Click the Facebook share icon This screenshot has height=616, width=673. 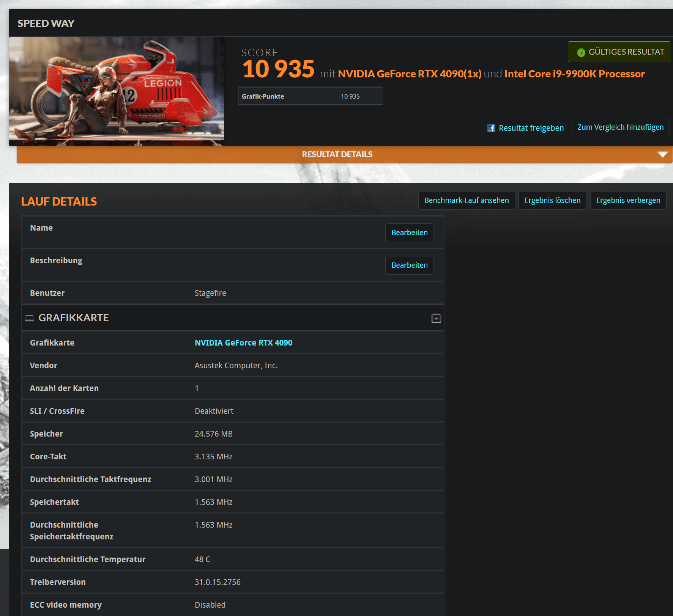pos(491,128)
